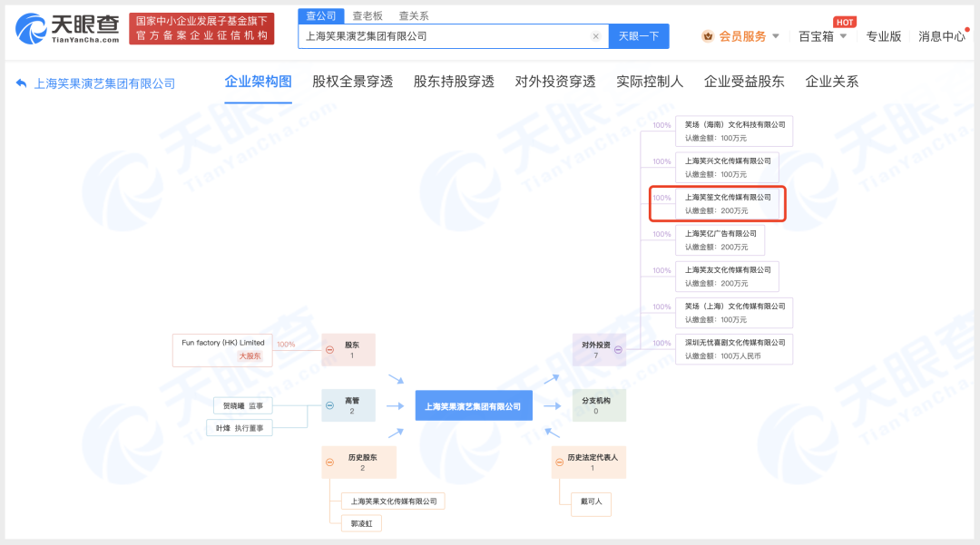Select the 查关系 search tab
The image size is (980, 545).
pos(414,15)
